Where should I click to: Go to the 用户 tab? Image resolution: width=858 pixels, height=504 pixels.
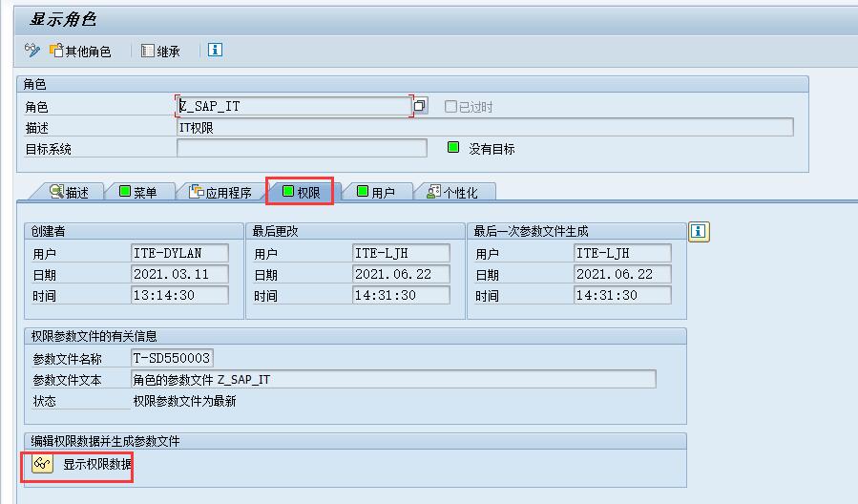click(x=375, y=192)
